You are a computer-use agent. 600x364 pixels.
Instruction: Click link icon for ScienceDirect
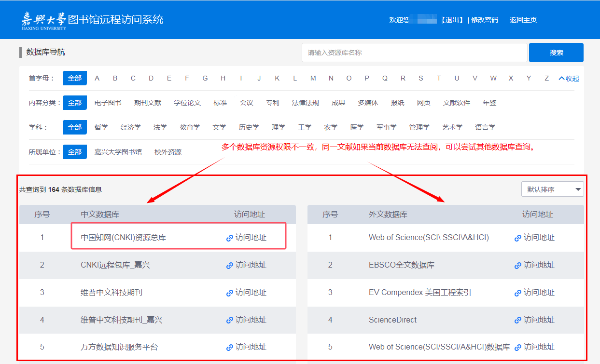click(518, 321)
